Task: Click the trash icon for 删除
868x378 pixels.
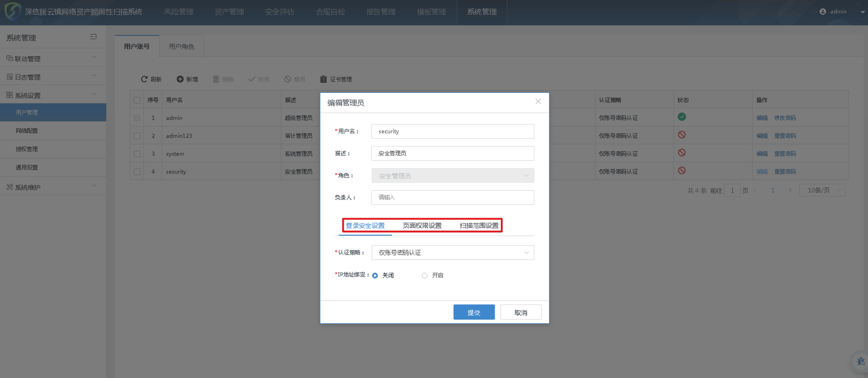Action: (x=216, y=79)
